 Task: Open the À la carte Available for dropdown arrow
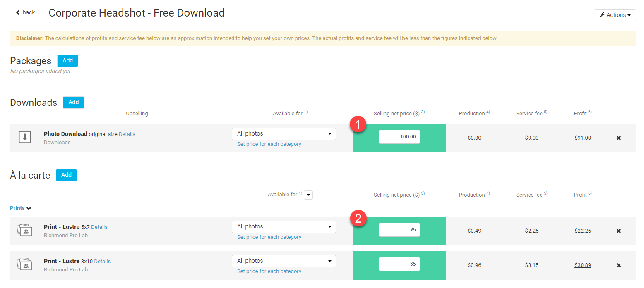tap(308, 195)
